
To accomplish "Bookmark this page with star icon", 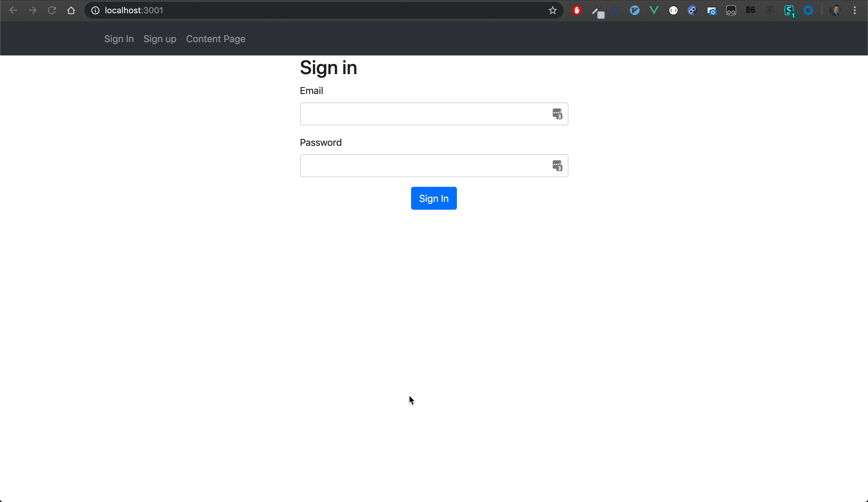I will pos(552,10).
